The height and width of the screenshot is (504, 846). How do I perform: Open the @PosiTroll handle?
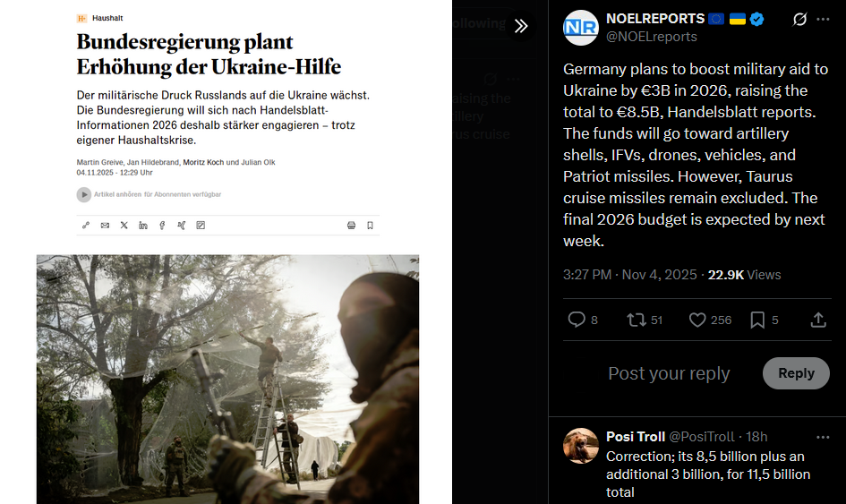coord(701,437)
